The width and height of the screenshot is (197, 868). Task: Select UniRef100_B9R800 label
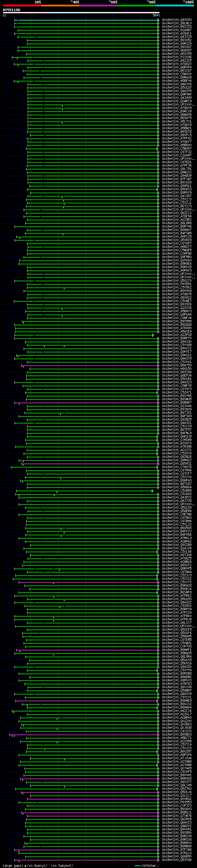tap(177, 843)
